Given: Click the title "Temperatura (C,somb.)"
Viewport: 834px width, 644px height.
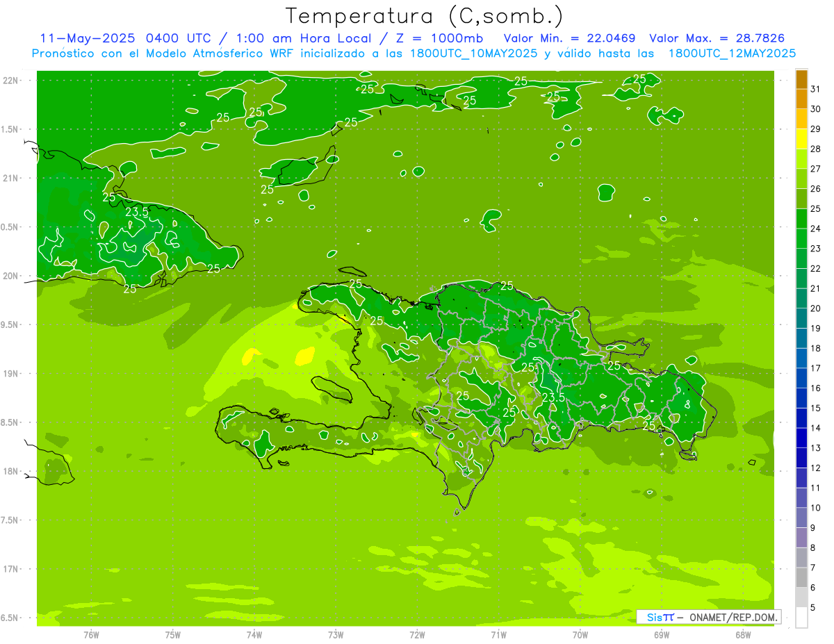Looking at the screenshot, I should pos(425,16).
